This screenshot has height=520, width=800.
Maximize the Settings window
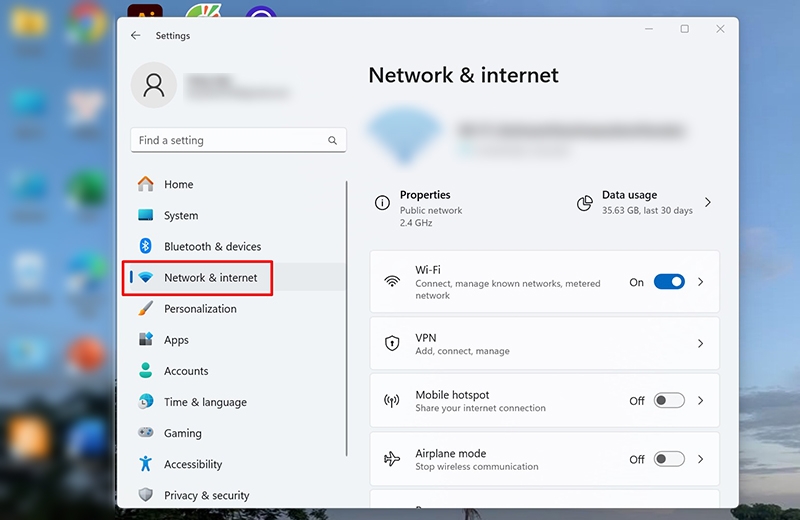pos(684,29)
